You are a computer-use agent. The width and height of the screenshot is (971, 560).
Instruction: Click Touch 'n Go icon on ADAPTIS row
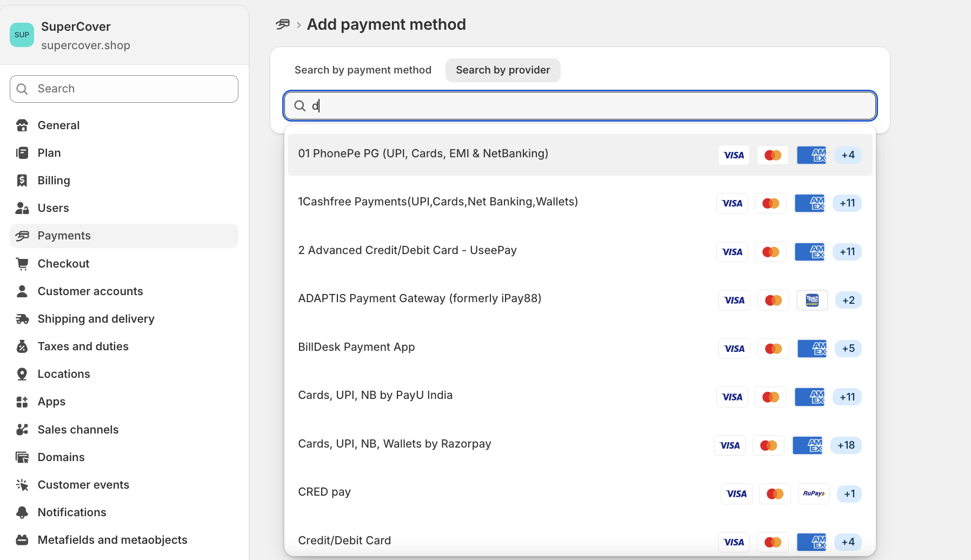click(x=812, y=300)
